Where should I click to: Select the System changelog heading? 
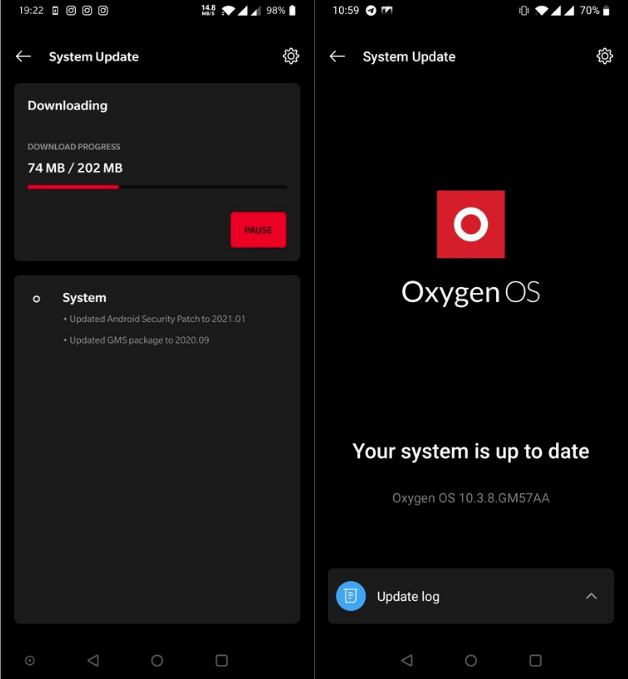pos(84,298)
